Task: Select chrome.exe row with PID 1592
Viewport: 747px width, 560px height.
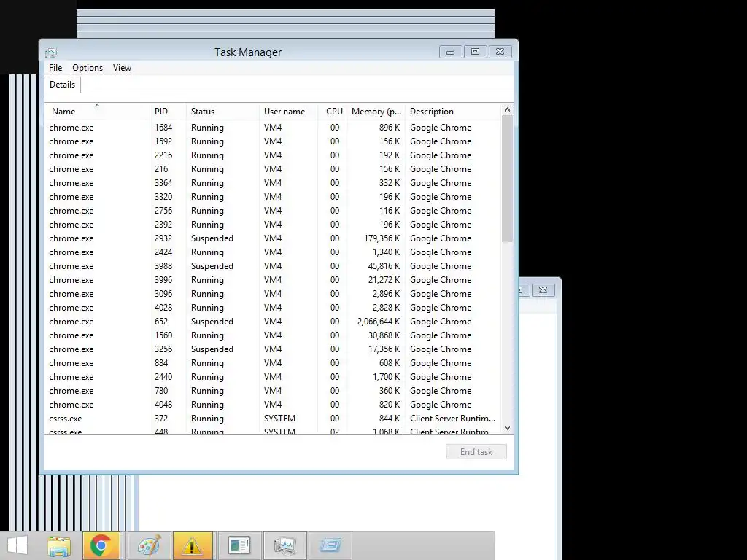Action: [273, 141]
